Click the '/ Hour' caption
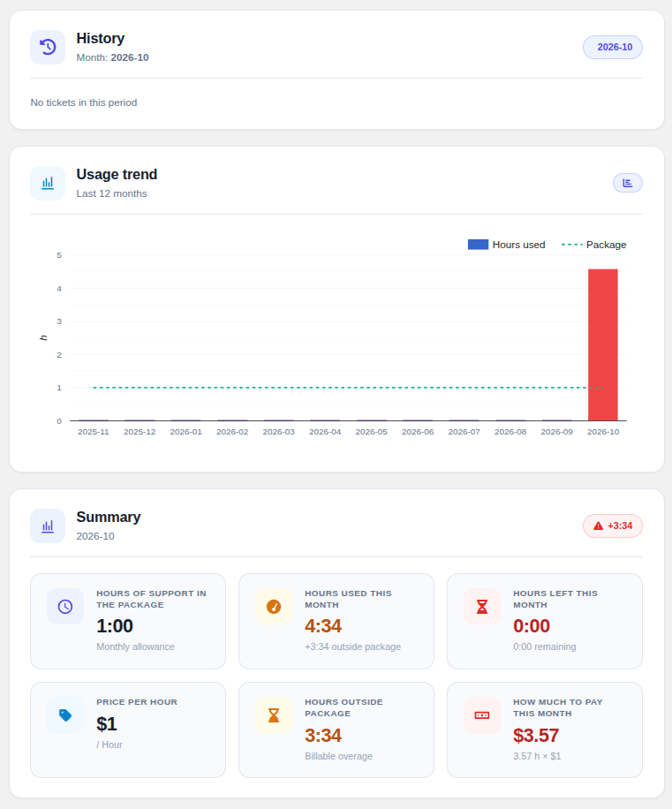 point(109,745)
